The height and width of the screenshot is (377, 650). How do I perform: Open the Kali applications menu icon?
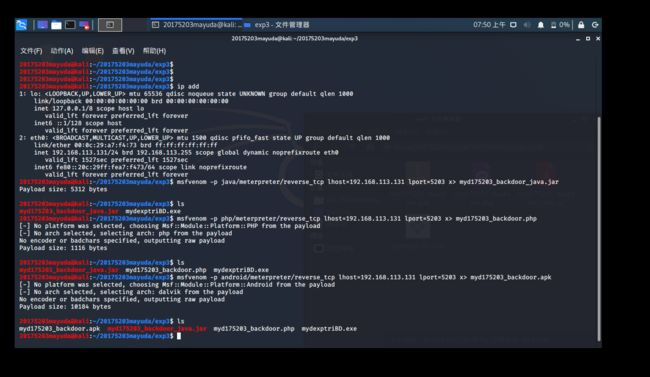22,25
